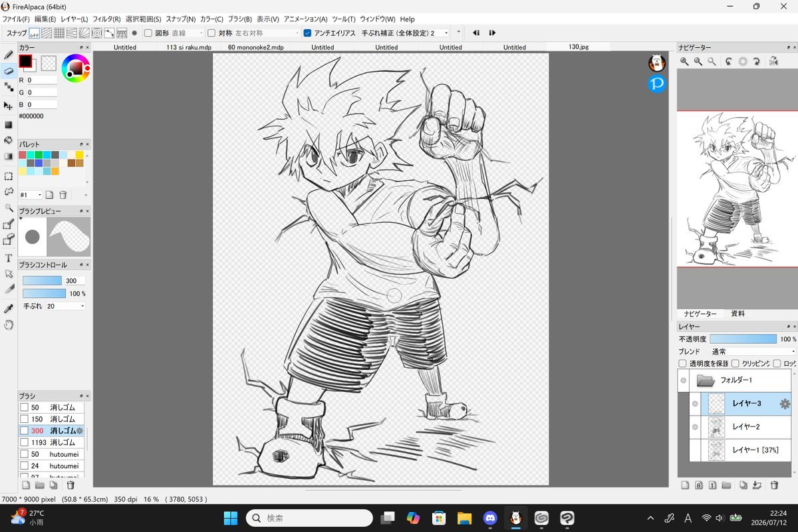Show hidden icons in the system tray
Screen dimensions: 798x532
pos(650,518)
